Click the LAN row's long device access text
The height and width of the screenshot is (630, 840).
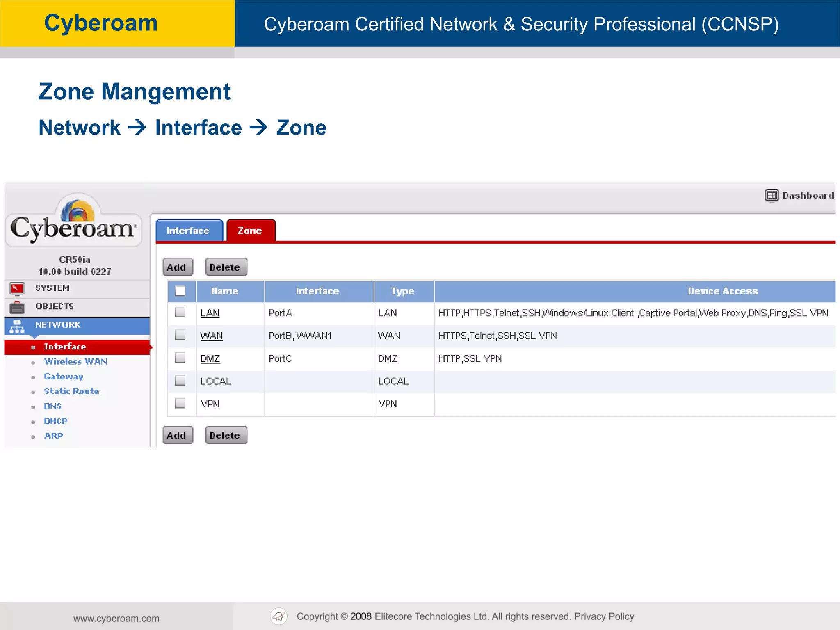(x=633, y=313)
